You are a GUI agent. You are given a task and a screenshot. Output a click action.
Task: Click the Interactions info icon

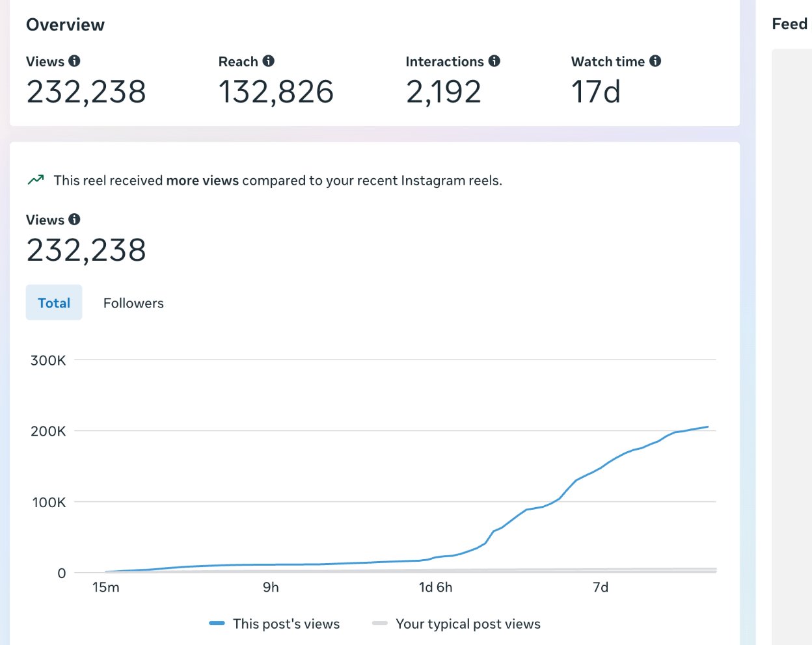494,61
